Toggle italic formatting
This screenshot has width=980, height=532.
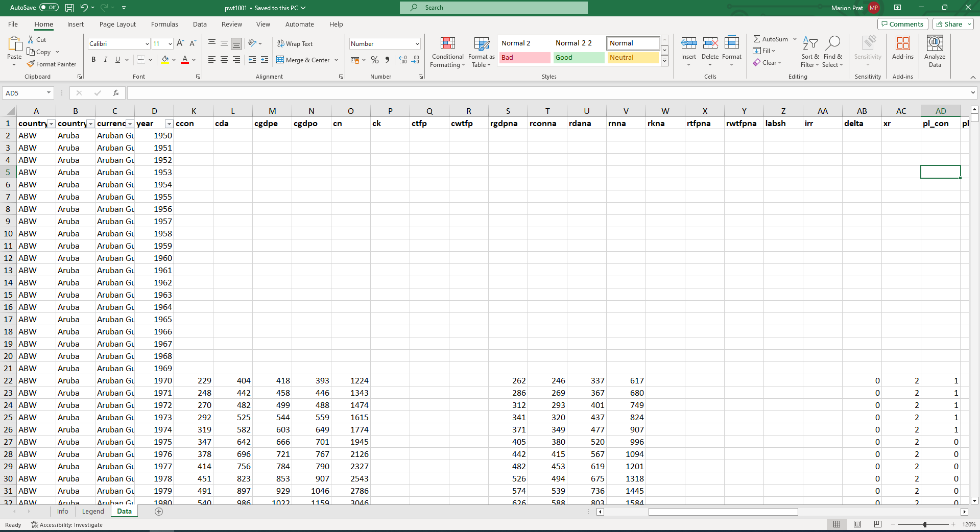[x=105, y=60]
